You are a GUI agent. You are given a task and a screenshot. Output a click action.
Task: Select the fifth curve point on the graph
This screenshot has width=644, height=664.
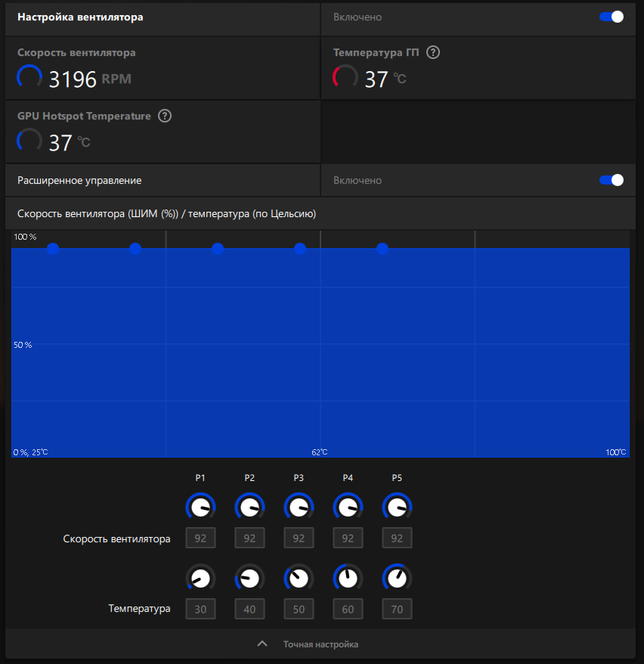382,249
